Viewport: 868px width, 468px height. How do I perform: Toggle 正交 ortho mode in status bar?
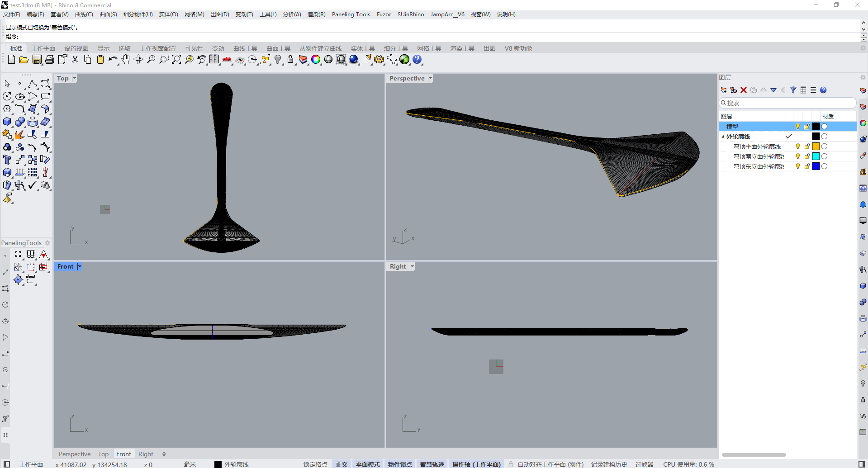pyautogui.click(x=342, y=464)
